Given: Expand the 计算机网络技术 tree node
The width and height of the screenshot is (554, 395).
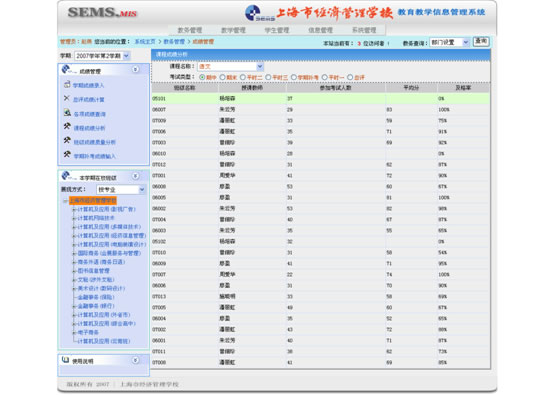Looking at the screenshot, I should click(x=74, y=218).
